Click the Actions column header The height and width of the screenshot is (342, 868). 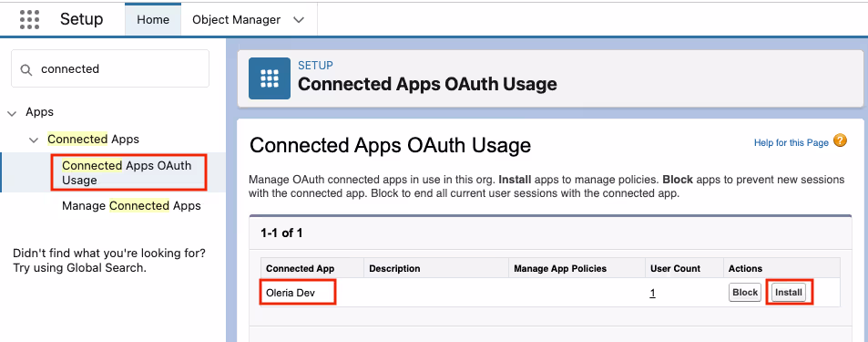745,268
